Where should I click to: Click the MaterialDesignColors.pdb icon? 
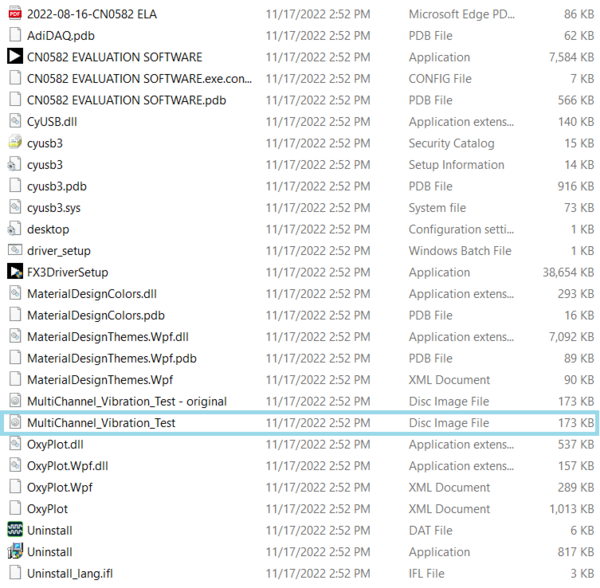[15, 315]
